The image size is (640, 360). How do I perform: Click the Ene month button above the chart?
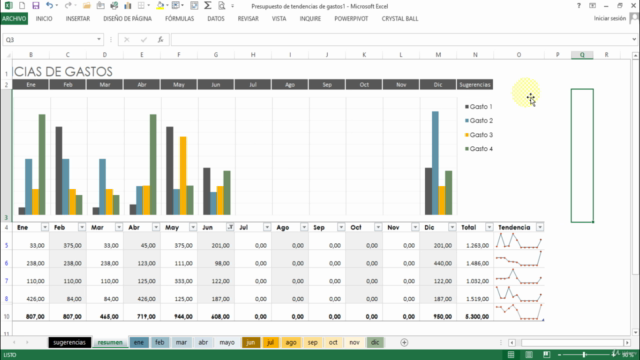pos(31,84)
